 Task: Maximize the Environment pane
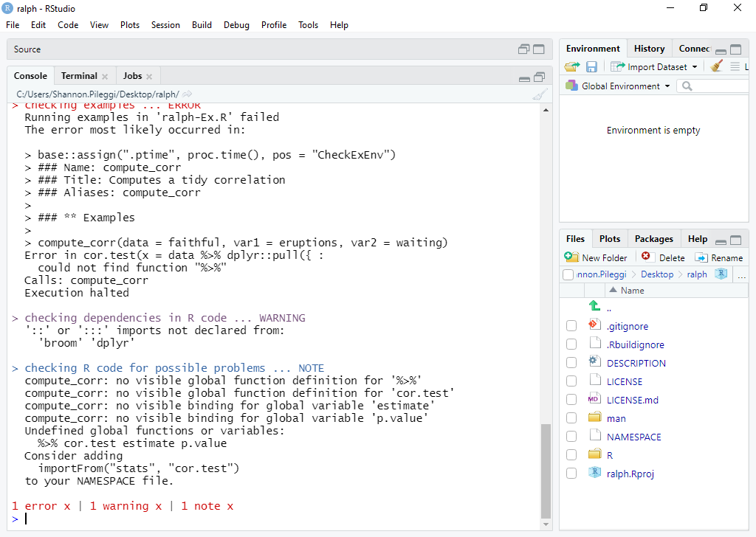tap(736, 49)
